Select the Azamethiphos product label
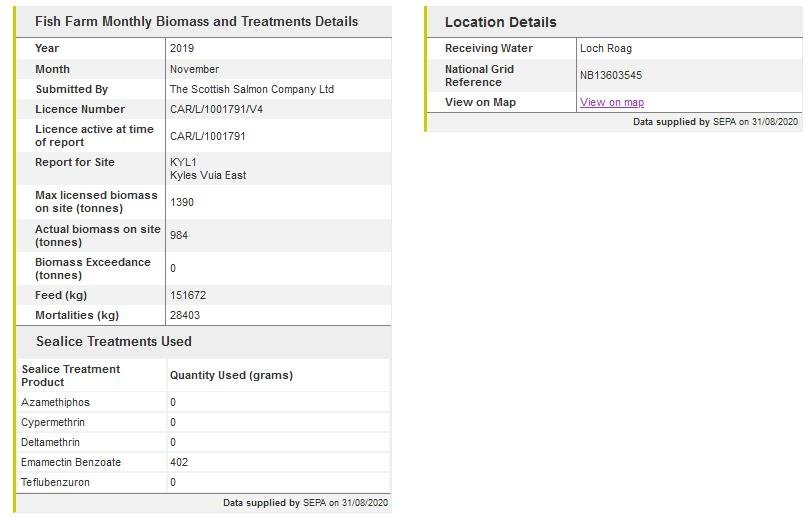The height and width of the screenshot is (518, 811). tap(55, 402)
